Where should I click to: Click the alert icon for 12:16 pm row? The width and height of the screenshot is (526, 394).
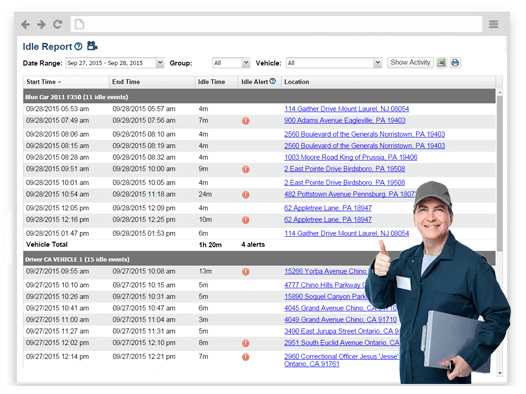coord(246,220)
